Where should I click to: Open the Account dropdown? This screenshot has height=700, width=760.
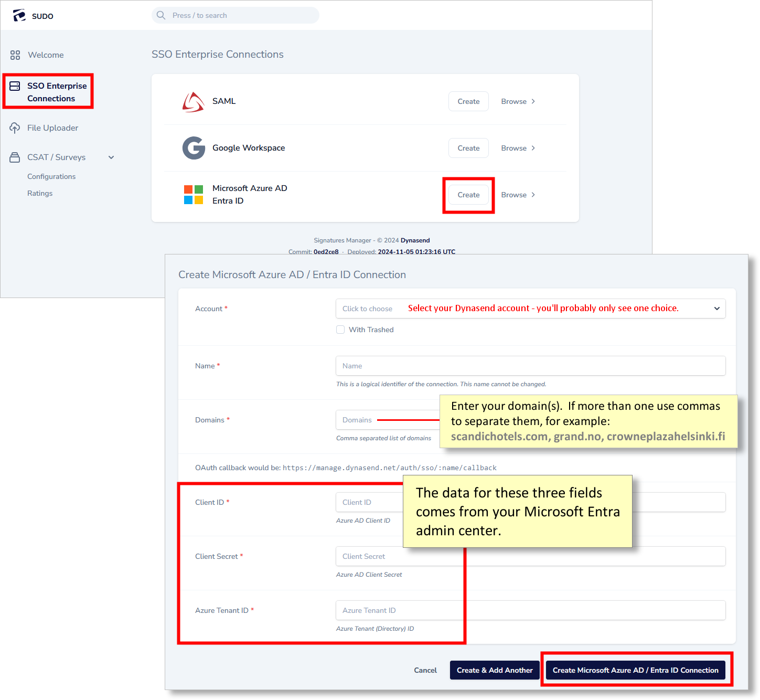point(530,309)
